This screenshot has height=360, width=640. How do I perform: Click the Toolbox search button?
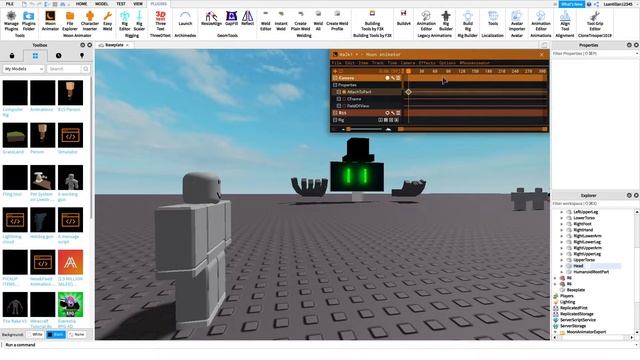click(x=85, y=69)
